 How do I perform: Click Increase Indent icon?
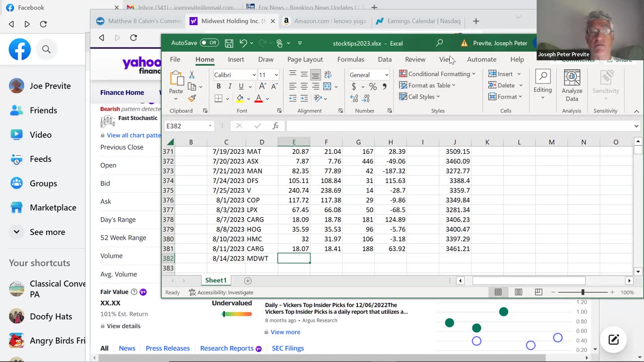tap(304, 99)
